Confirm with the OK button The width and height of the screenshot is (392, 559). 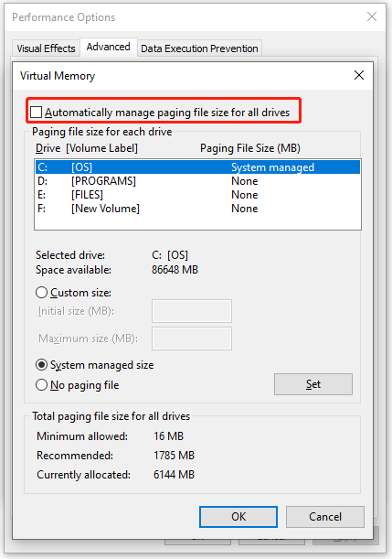238,517
